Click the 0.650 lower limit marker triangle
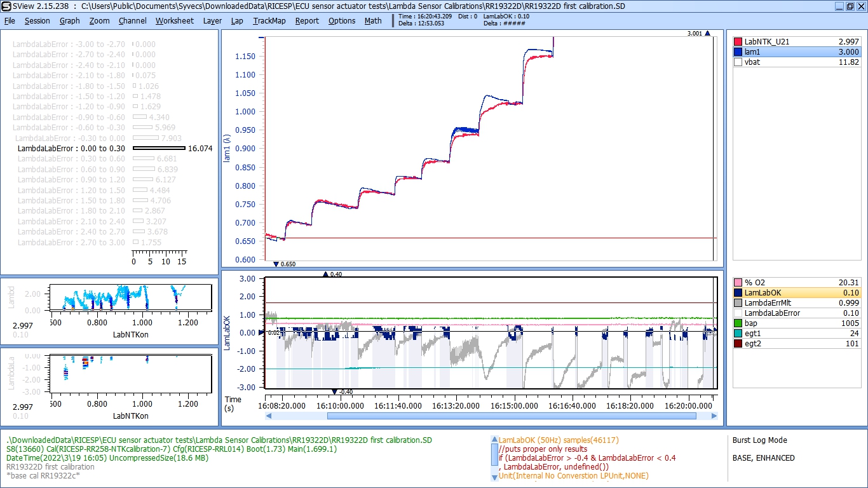 276,264
